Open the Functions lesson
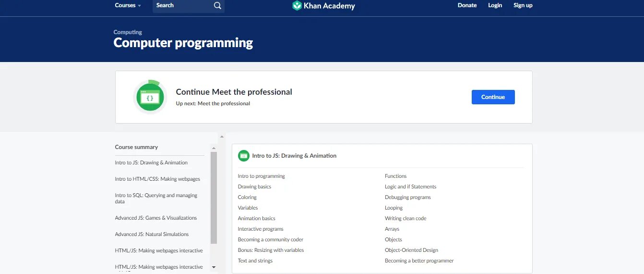 tap(395, 176)
